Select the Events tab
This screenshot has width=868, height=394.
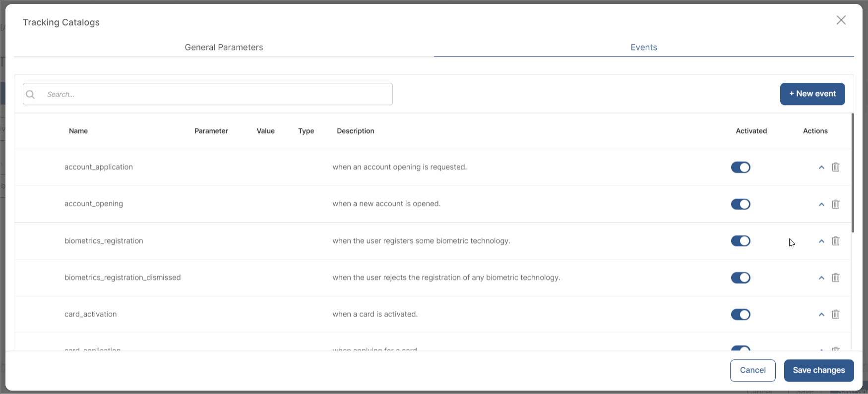pyautogui.click(x=644, y=48)
